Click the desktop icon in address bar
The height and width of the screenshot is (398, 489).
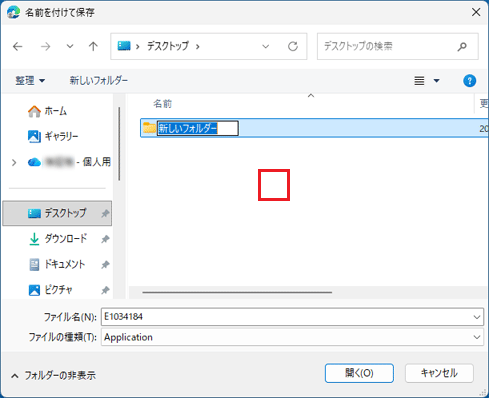124,46
